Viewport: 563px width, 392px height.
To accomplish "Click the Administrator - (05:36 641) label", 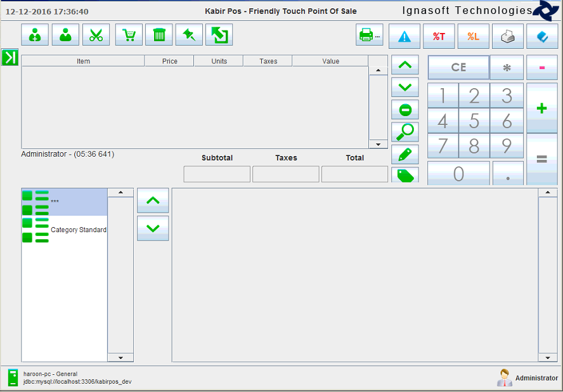I will coord(67,154).
